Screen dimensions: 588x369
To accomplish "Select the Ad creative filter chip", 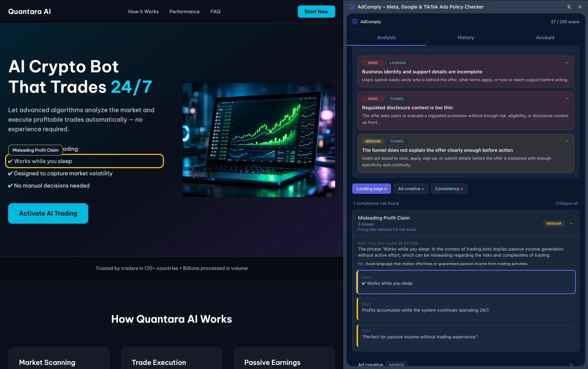I will [x=411, y=189].
